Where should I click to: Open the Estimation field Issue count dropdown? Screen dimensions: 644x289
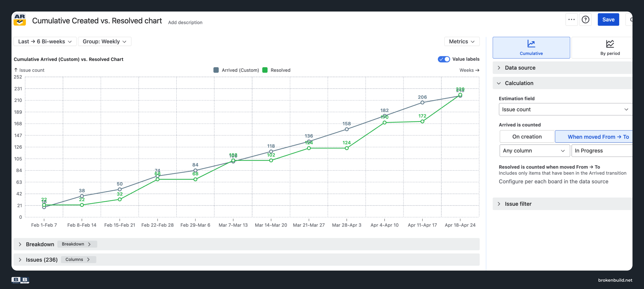coord(565,109)
